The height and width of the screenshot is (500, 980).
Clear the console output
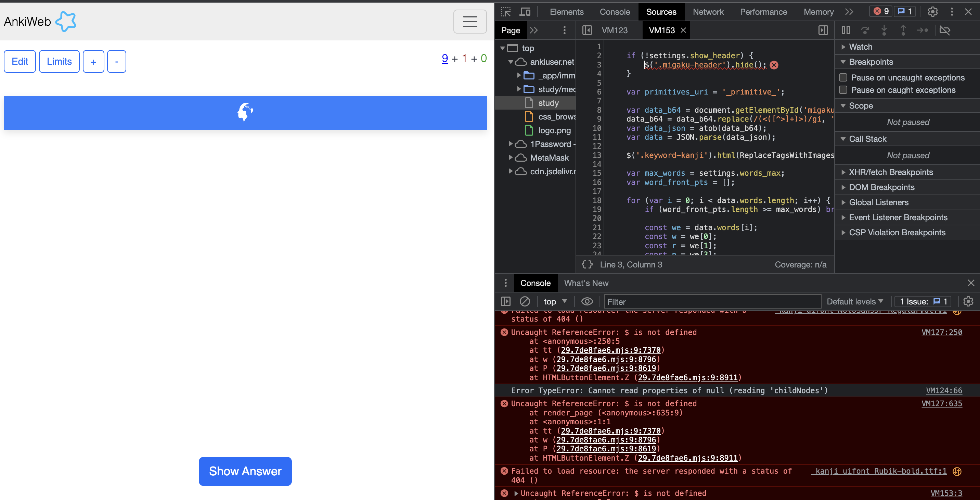coord(525,301)
